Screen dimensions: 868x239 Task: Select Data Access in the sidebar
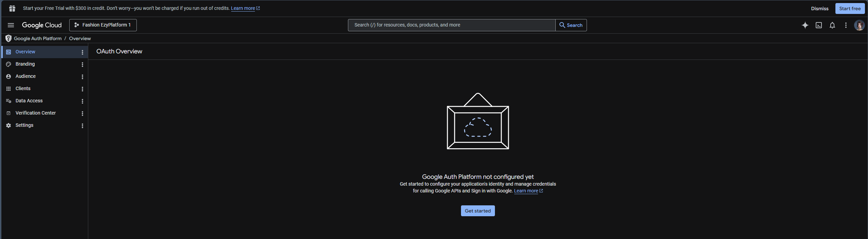click(29, 101)
